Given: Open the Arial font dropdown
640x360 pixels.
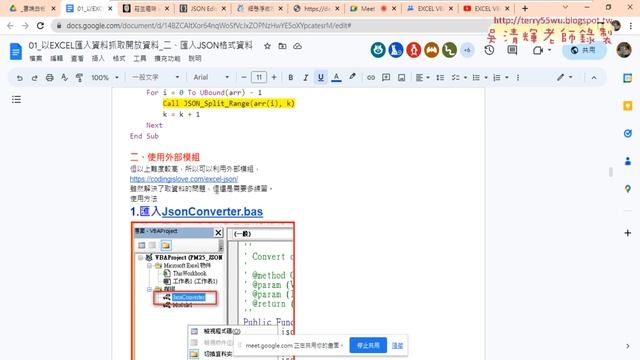Looking at the screenshot, I should tap(211, 77).
